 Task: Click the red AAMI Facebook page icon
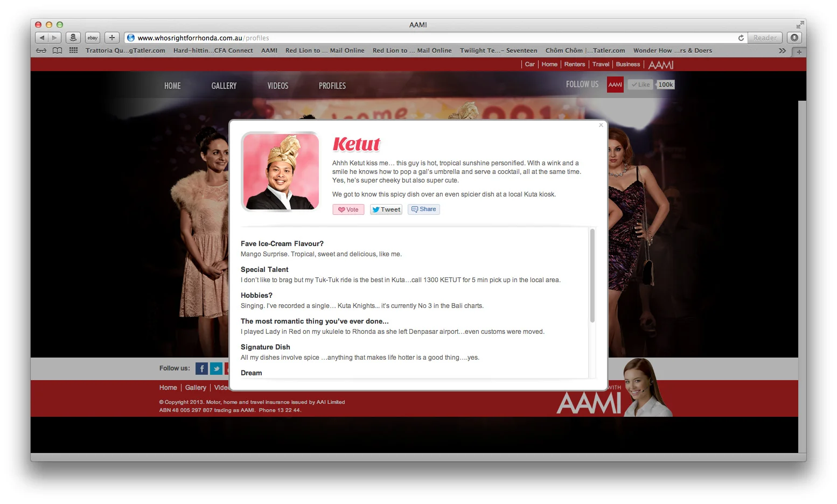[615, 85]
